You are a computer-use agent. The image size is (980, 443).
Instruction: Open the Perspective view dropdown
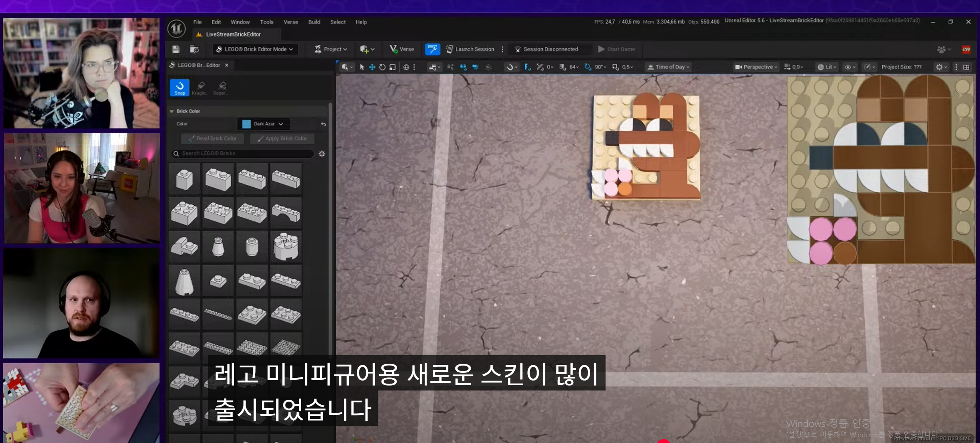coord(756,67)
